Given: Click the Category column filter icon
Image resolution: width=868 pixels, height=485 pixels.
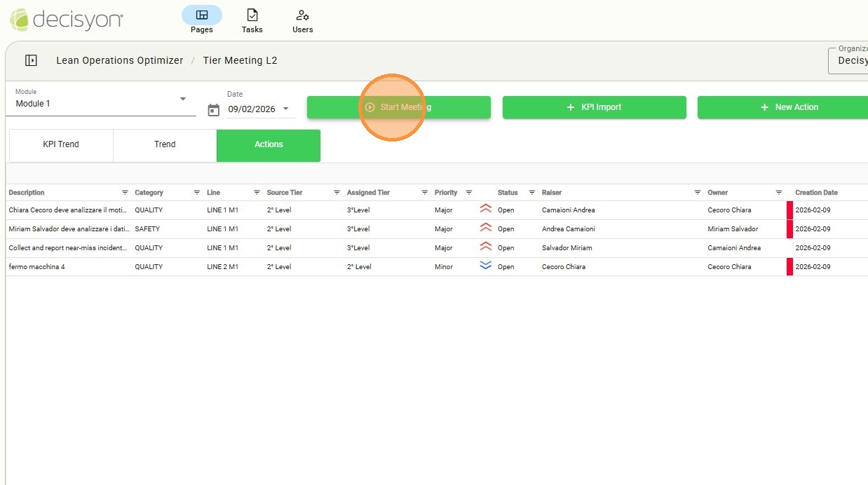Looking at the screenshot, I should (197, 193).
